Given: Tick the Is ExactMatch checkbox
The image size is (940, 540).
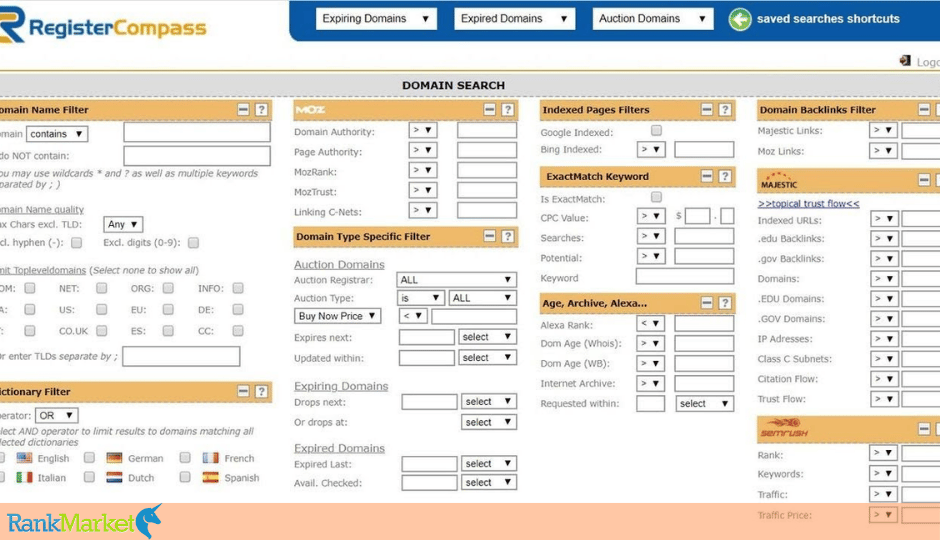Looking at the screenshot, I should click(x=656, y=197).
